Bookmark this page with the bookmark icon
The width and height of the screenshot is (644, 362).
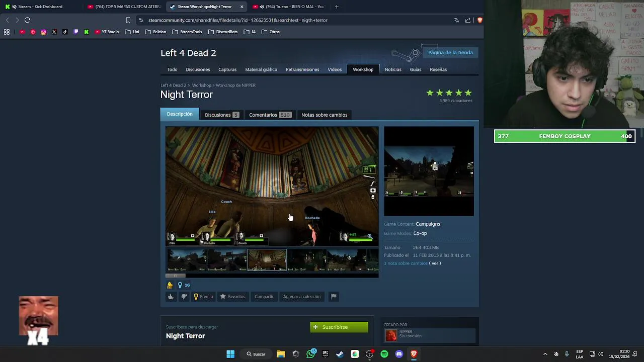click(x=128, y=20)
